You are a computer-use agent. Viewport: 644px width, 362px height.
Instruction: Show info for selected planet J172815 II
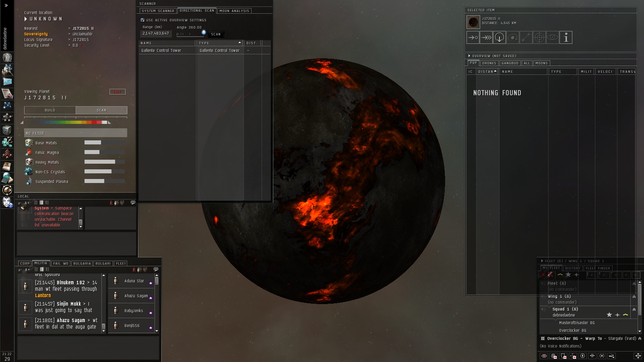[x=566, y=37]
